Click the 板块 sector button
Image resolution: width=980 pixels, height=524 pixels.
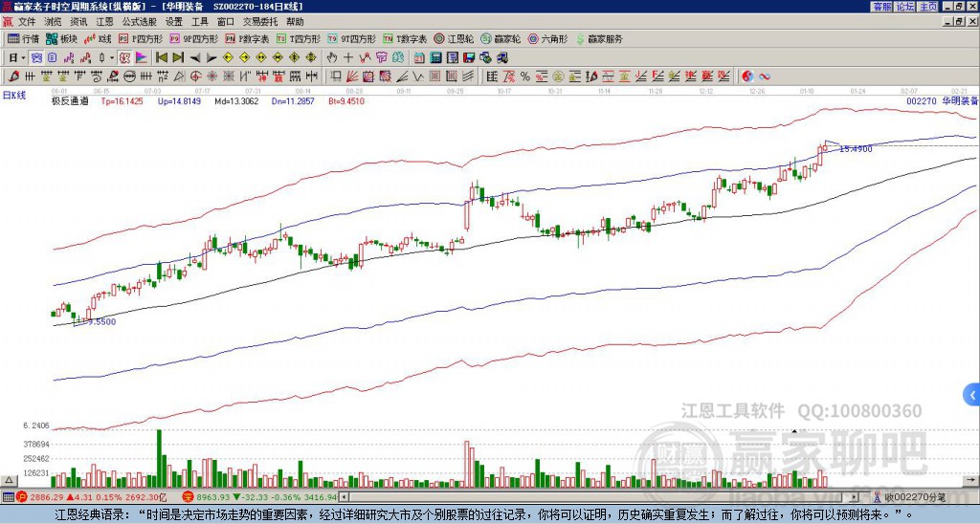(62, 38)
